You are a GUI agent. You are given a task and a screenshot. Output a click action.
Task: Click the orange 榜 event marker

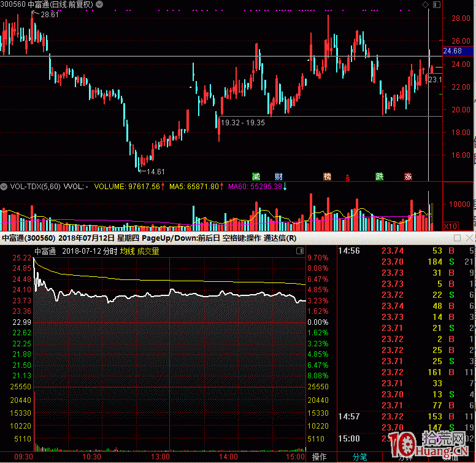[328, 176]
